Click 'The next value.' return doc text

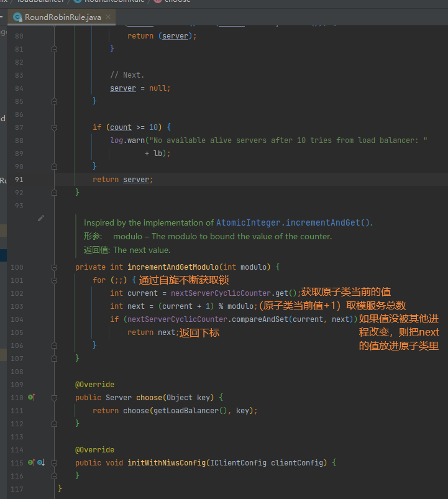(142, 250)
